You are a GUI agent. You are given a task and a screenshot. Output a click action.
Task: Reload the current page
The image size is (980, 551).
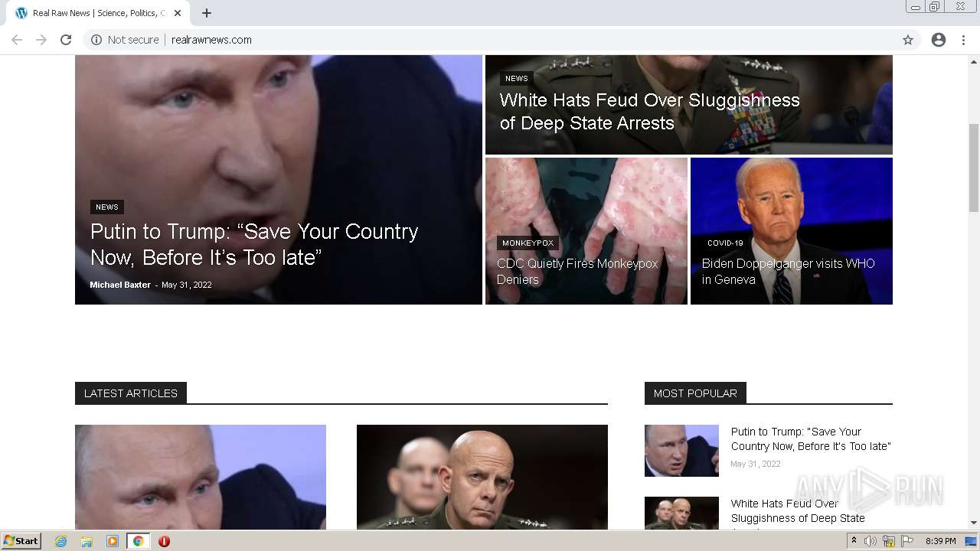[x=66, y=40]
